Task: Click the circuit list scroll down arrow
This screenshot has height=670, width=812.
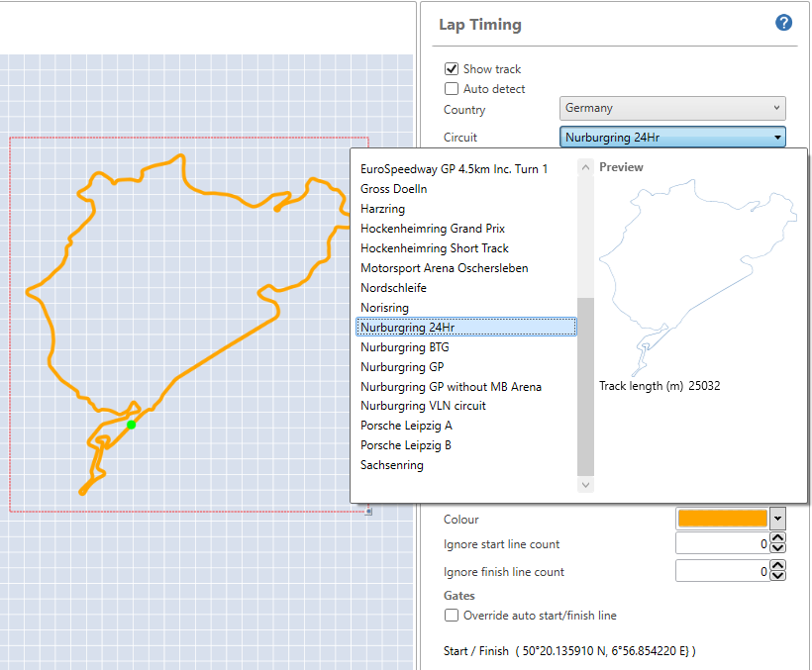Action: [585, 485]
